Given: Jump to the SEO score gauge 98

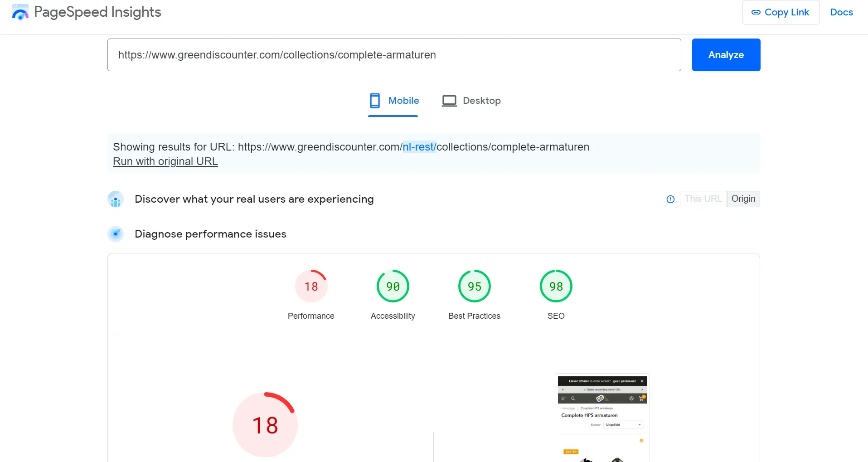Looking at the screenshot, I should tap(556, 286).
